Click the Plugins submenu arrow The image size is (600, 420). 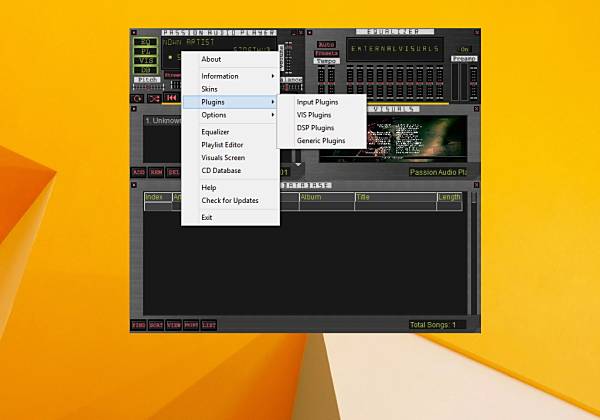(273, 102)
